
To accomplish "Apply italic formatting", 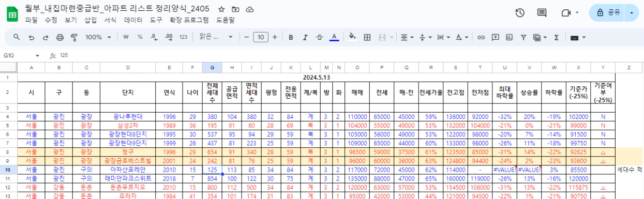I will [x=305, y=37].
